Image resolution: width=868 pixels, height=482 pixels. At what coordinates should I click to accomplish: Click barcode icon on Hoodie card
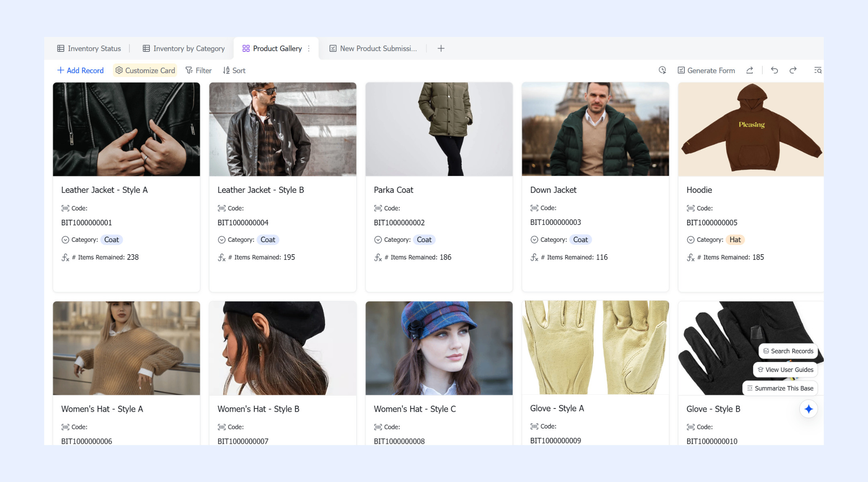pyautogui.click(x=690, y=208)
